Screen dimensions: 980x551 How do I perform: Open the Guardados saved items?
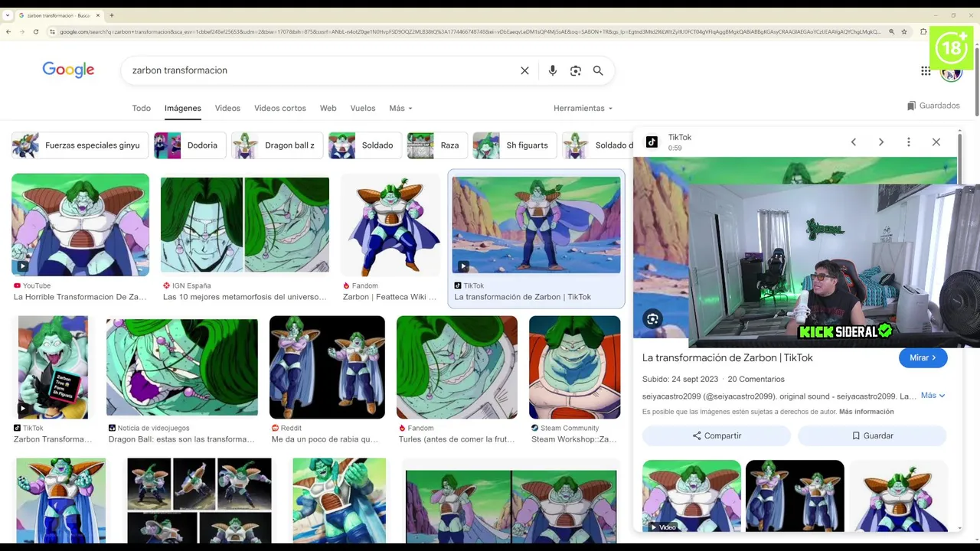point(933,106)
